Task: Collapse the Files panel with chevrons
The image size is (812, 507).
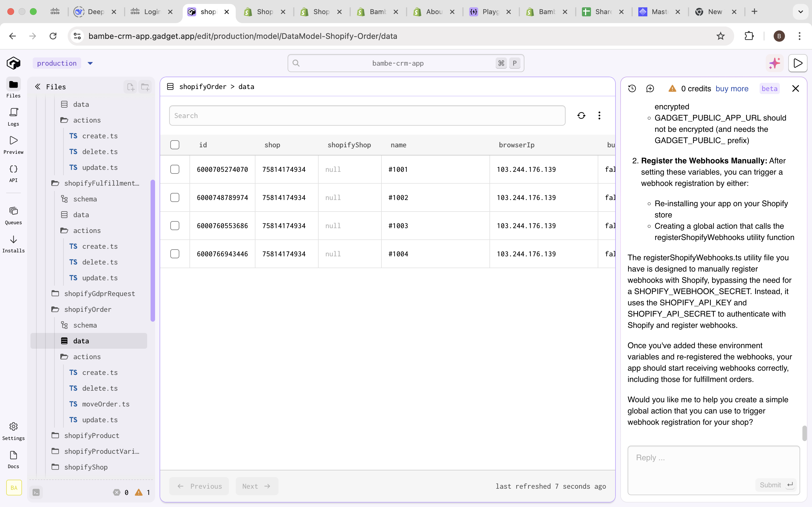Action: point(38,87)
